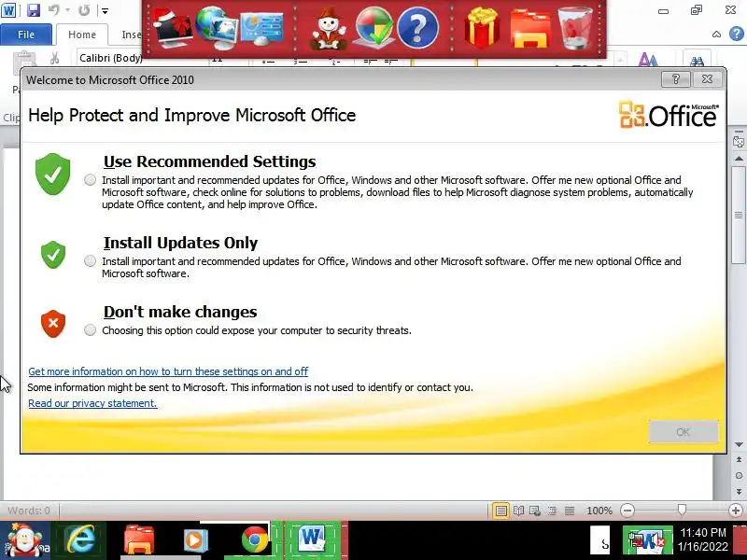Click the Words: 0 status bar entry

[x=29, y=511]
